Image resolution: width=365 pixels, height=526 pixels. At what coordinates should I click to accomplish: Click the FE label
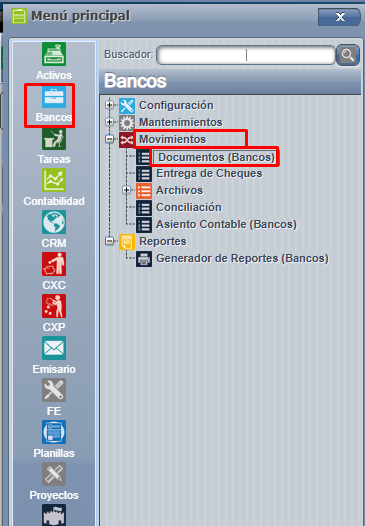[x=54, y=411]
